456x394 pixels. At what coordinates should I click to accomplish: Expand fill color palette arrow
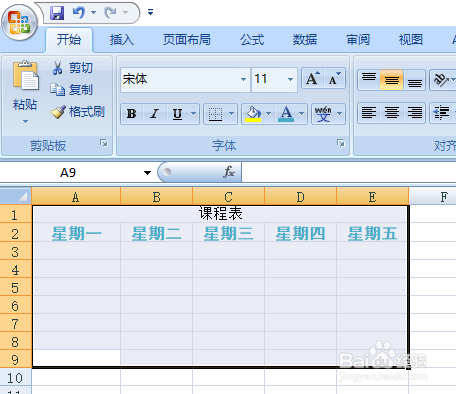pos(269,114)
